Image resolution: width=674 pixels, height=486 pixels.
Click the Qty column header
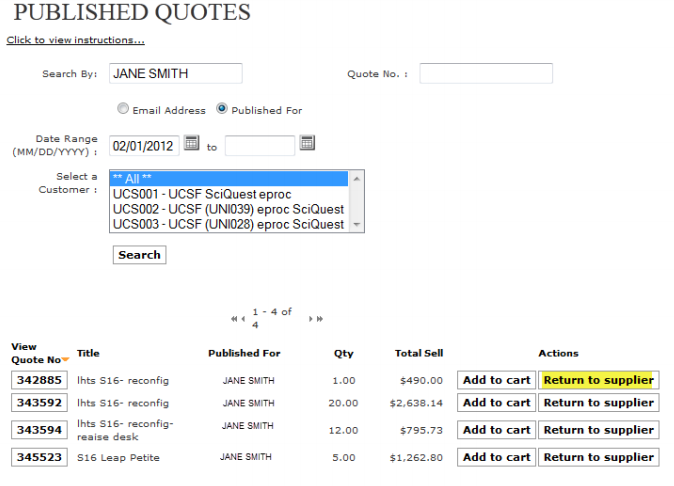tap(344, 353)
